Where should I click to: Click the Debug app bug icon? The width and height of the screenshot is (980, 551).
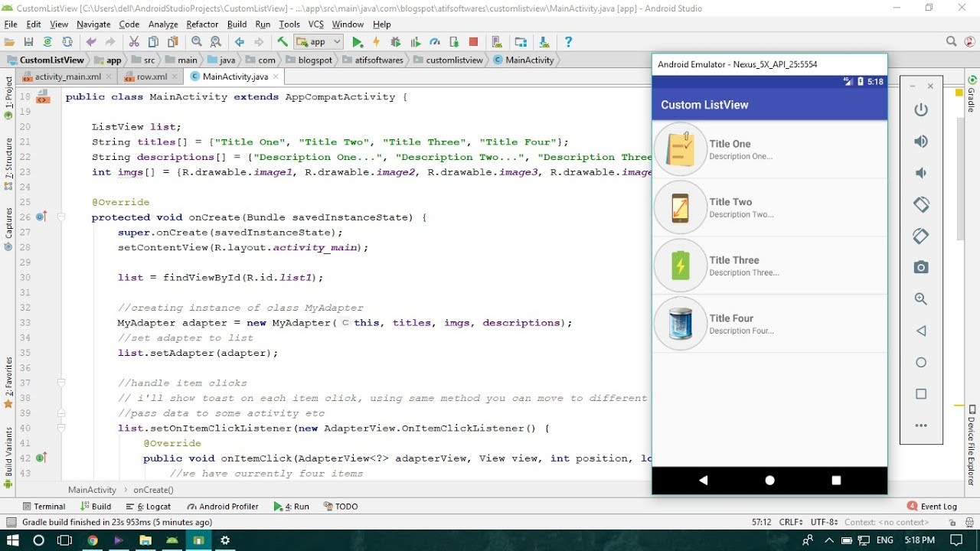coord(395,42)
